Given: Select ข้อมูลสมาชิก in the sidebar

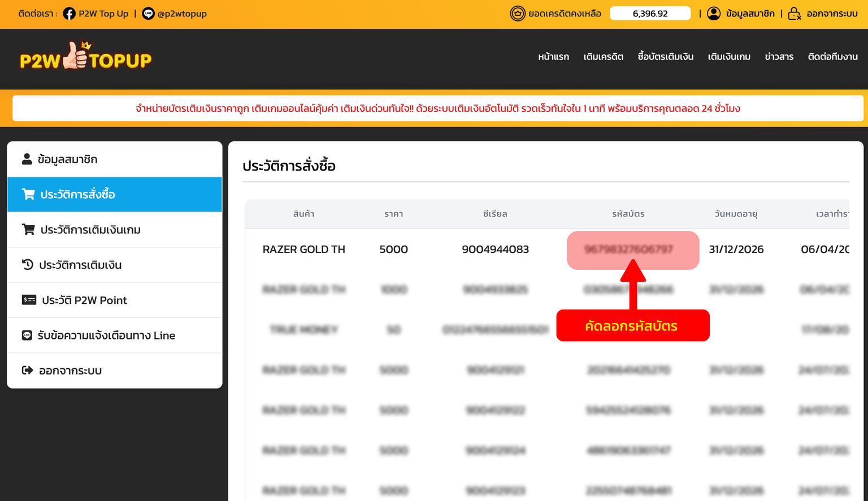Looking at the screenshot, I should click(115, 159).
